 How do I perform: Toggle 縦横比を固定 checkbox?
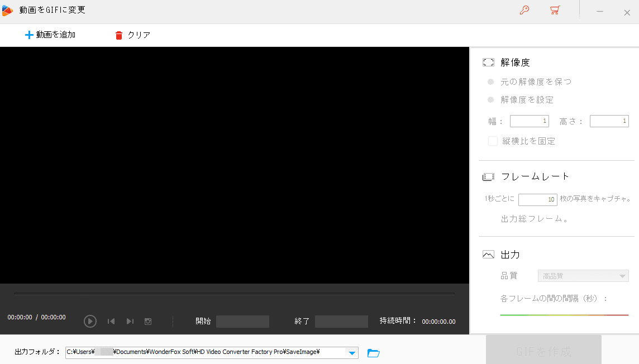coord(493,141)
